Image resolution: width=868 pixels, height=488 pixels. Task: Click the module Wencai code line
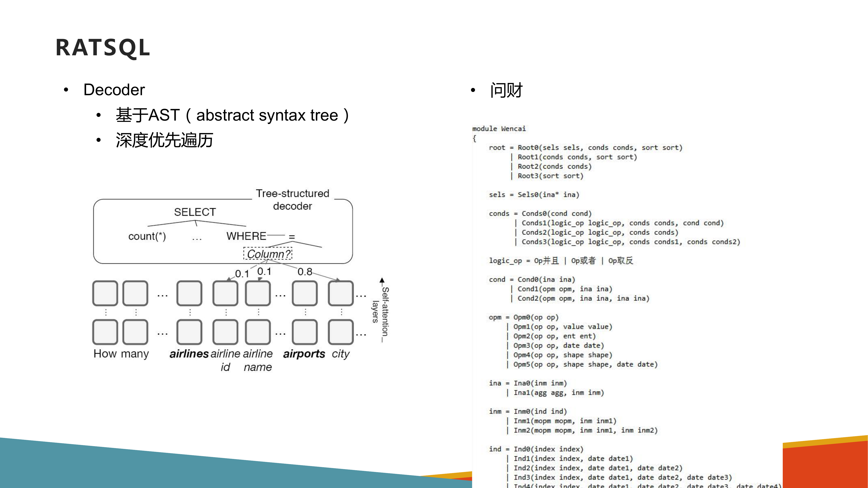click(x=499, y=129)
